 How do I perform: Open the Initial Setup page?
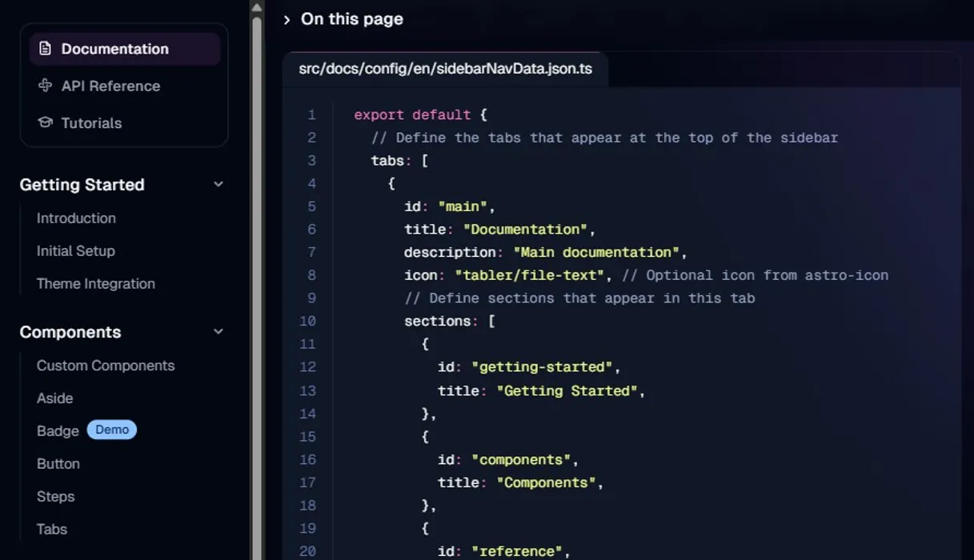(76, 251)
